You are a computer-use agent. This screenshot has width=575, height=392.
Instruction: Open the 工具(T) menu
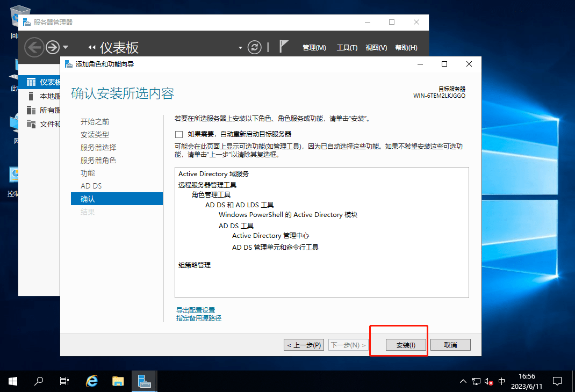[x=347, y=48]
